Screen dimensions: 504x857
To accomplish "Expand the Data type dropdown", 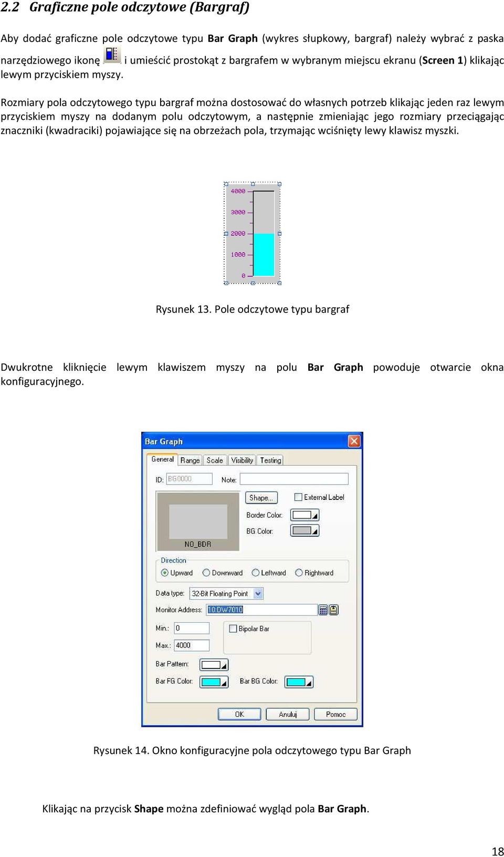I will 258,593.
